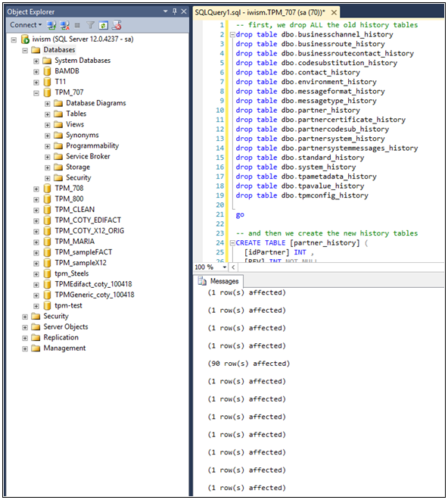This screenshot has height=500, width=448.
Task: Expand the top-level Security folder
Action: [25, 317]
